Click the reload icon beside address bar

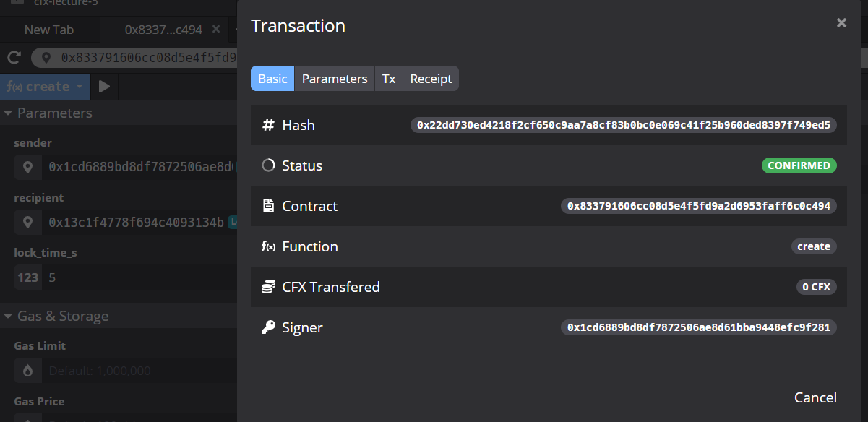click(14, 58)
